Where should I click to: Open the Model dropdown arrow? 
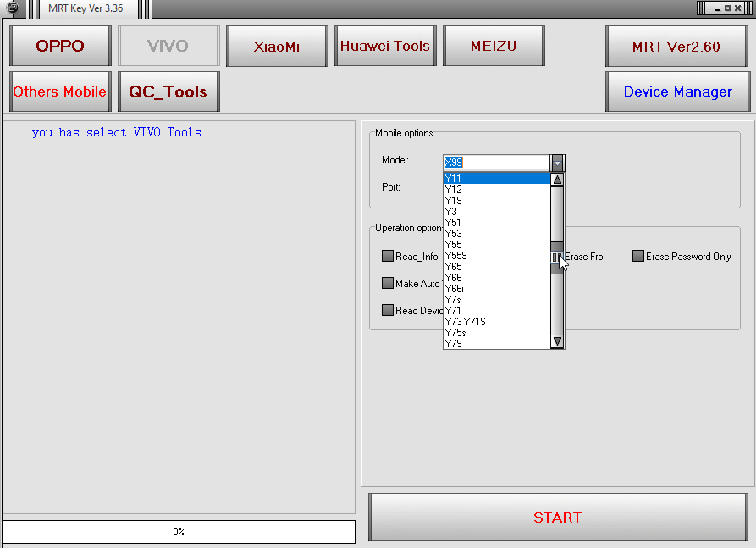pos(557,163)
